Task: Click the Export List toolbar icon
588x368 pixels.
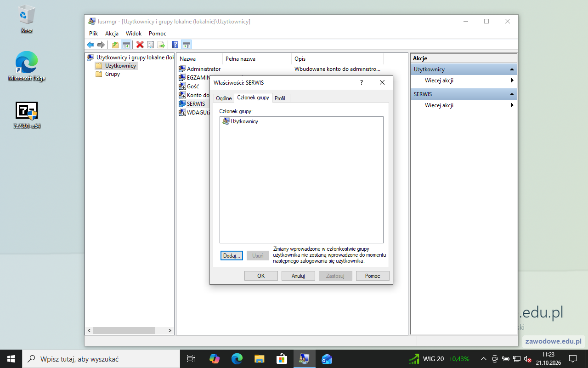Action: [161, 45]
